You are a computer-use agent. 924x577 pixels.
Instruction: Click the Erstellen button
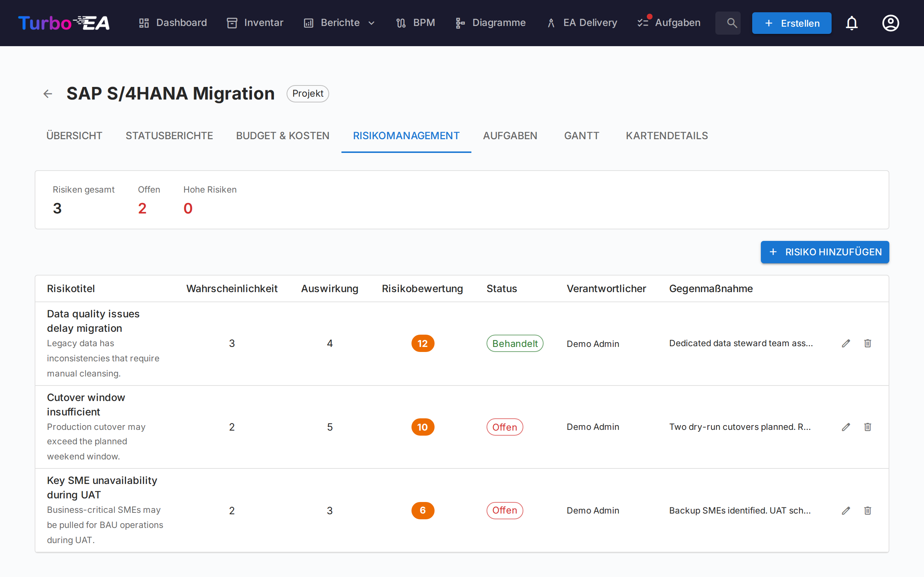click(x=792, y=23)
